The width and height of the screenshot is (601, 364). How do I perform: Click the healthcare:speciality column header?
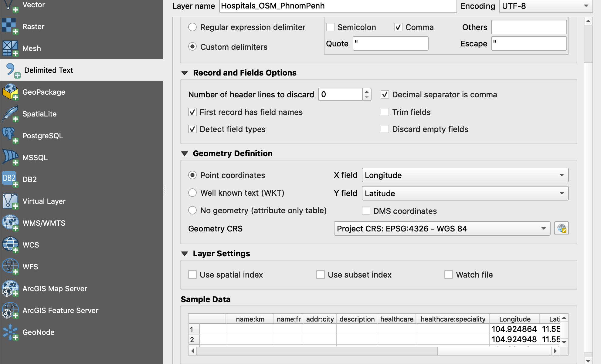pyautogui.click(x=453, y=319)
